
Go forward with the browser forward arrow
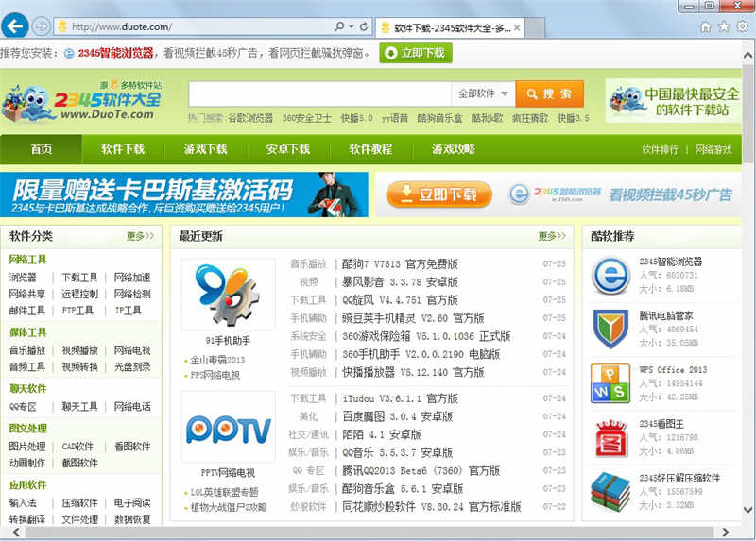pos(42,26)
